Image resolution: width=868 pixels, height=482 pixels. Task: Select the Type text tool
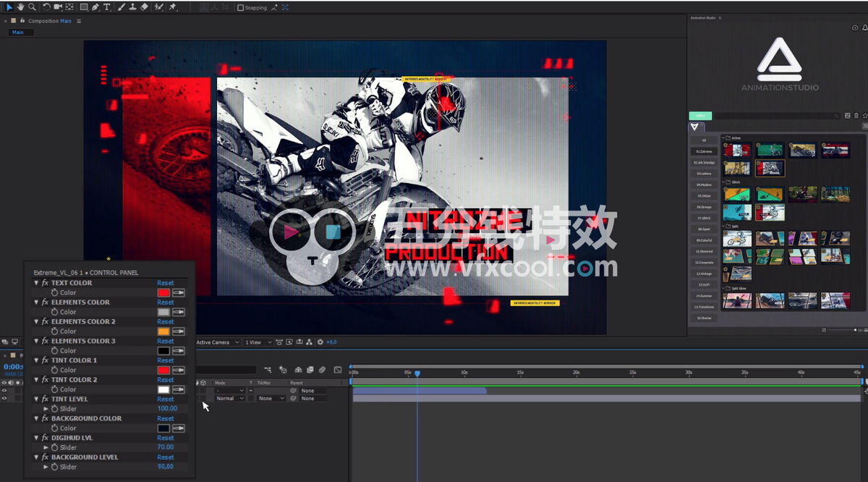[x=108, y=7]
